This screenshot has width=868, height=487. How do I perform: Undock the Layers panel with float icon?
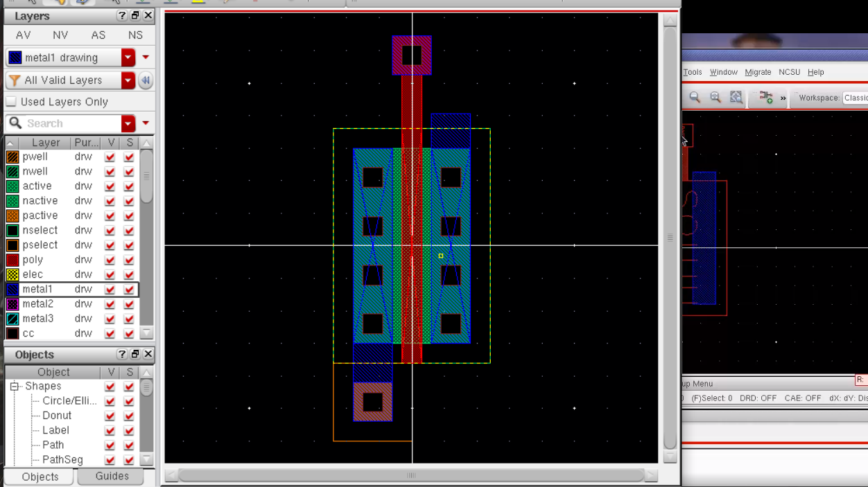(x=135, y=15)
